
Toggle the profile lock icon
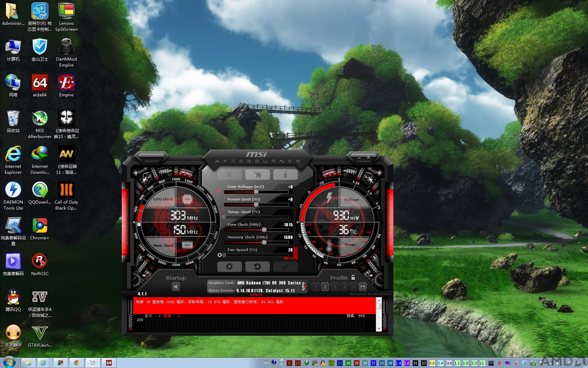tap(353, 277)
